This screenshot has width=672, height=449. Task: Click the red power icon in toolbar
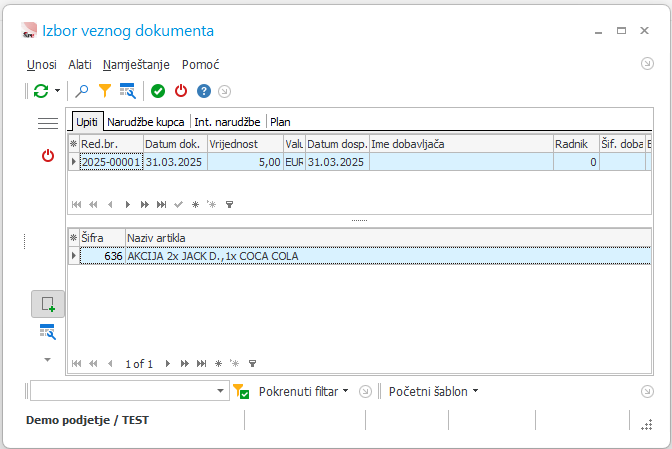181,91
